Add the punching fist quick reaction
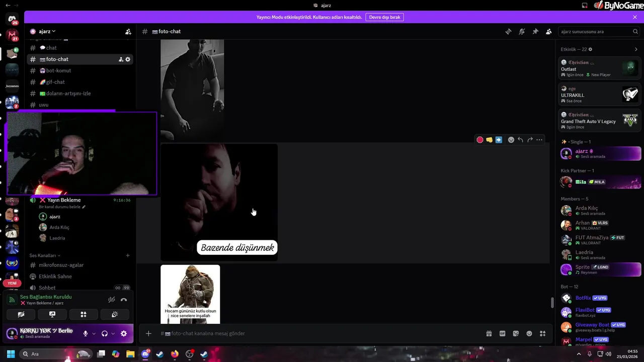644x362 pixels. coord(489,140)
